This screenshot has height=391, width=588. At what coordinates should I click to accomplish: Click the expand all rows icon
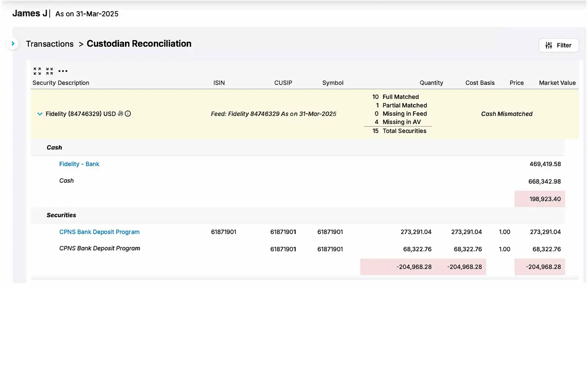[37, 71]
